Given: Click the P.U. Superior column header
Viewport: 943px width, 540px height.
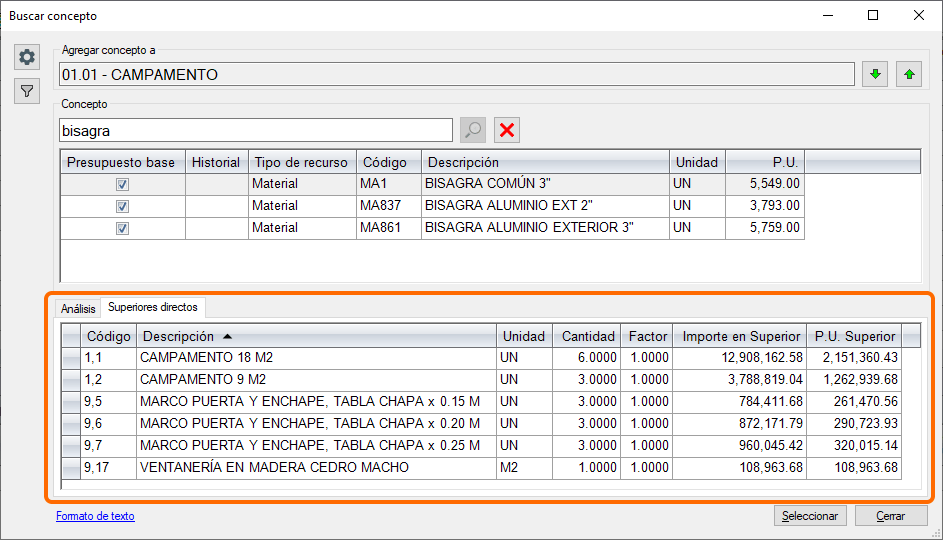Looking at the screenshot, I should [x=855, y=336].
